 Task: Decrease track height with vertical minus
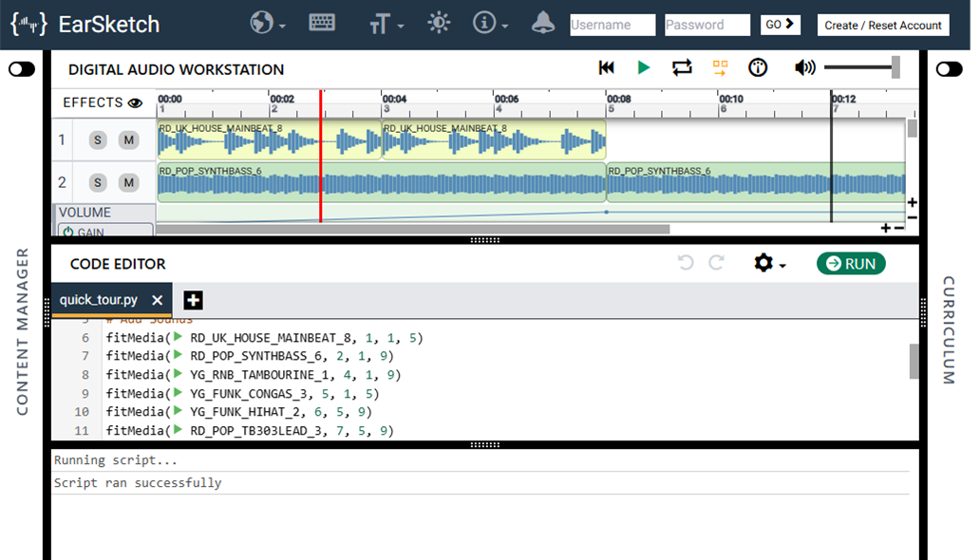[913, 217]
